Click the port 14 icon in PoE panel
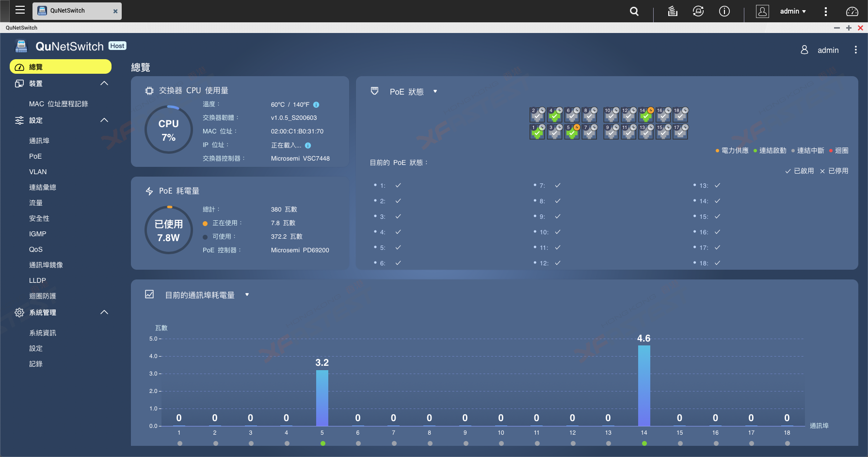Viewport: 868px width, 457px height. 646,114
